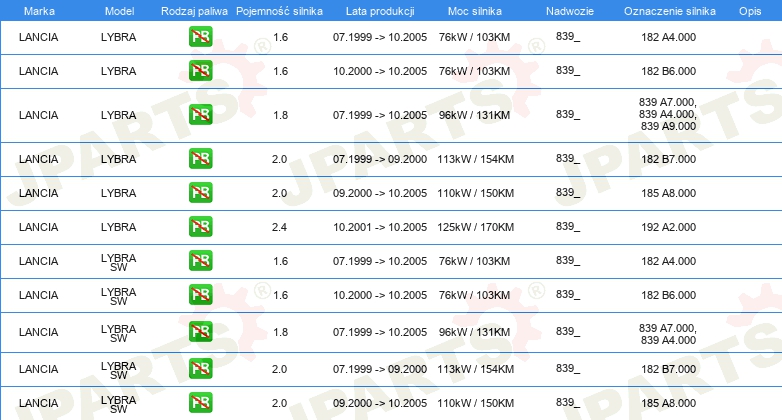Click LYBRA SW 1.8 engine codes 839 A7.000, 839 A4.000

click(668, 334)
